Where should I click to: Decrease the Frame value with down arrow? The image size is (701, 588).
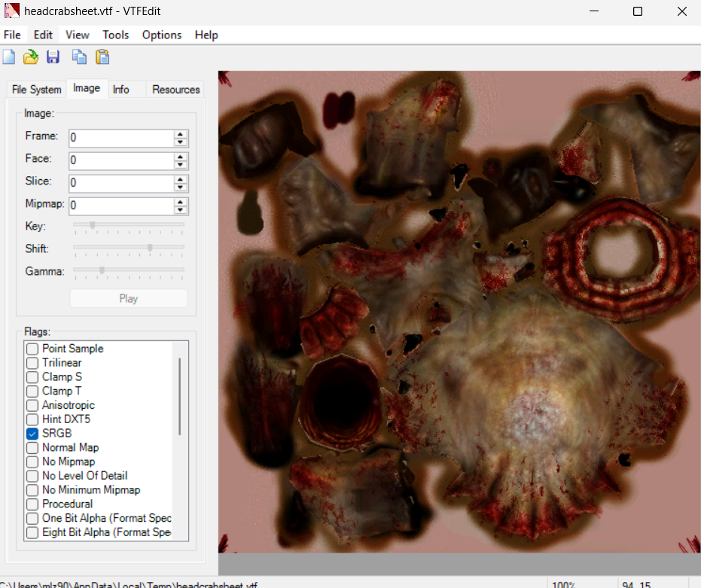click(x=180, y=142)
